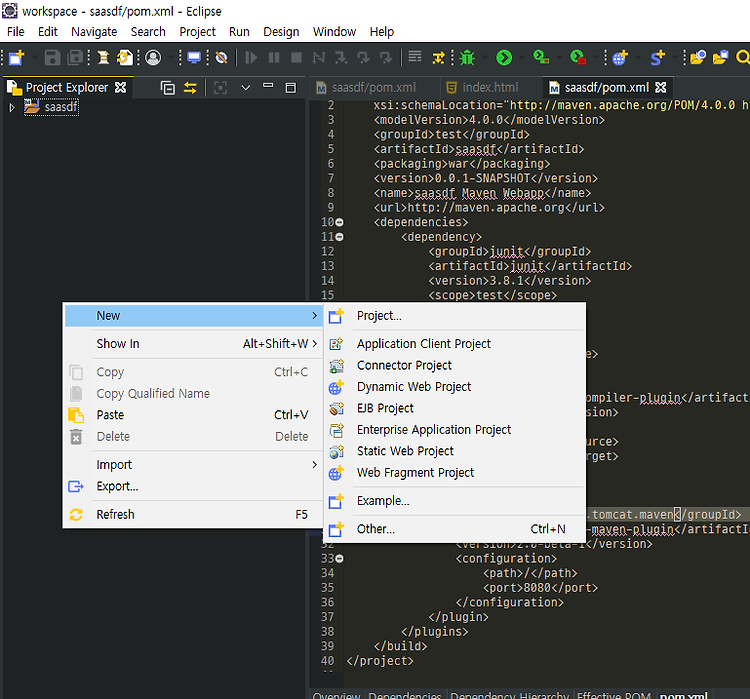Screen dimensions: 750x699
Task: Click the Save toolbar icon
Action: point(53,58)
